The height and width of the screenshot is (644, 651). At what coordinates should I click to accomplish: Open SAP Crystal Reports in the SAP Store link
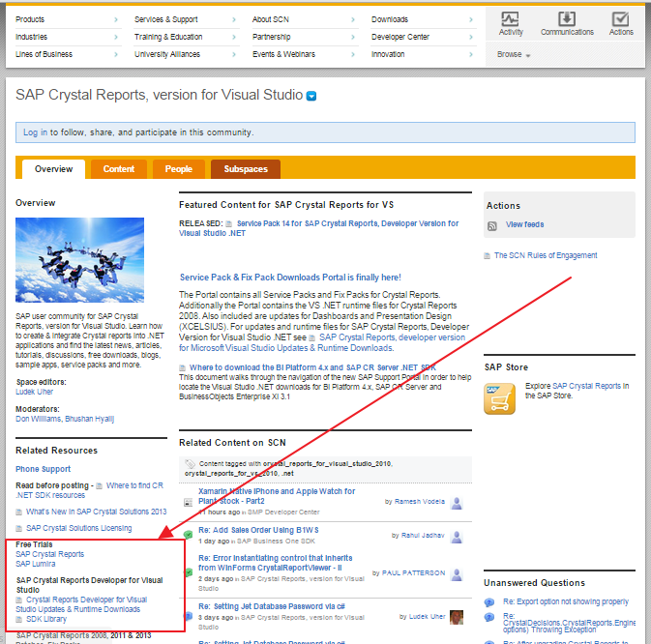click(587, 386)
